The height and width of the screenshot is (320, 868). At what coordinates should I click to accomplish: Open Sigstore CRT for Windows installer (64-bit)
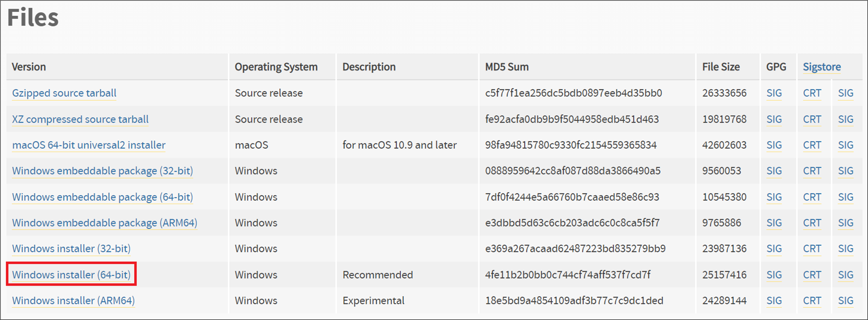point(812,275)
